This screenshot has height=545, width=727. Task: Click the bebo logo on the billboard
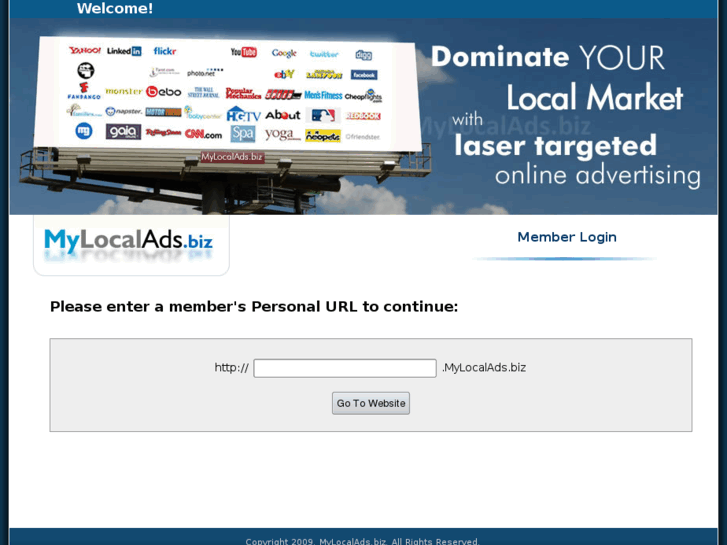coord(163,92)
